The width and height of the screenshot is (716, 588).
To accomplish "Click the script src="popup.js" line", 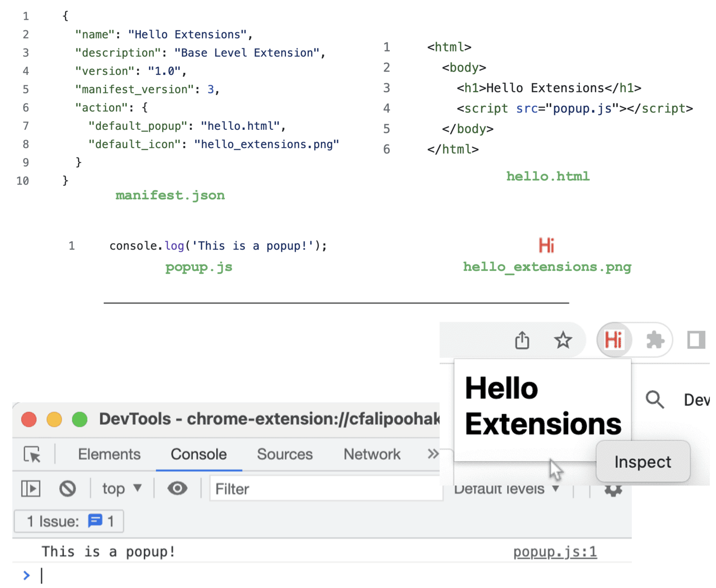I will [x=574, y=108].
